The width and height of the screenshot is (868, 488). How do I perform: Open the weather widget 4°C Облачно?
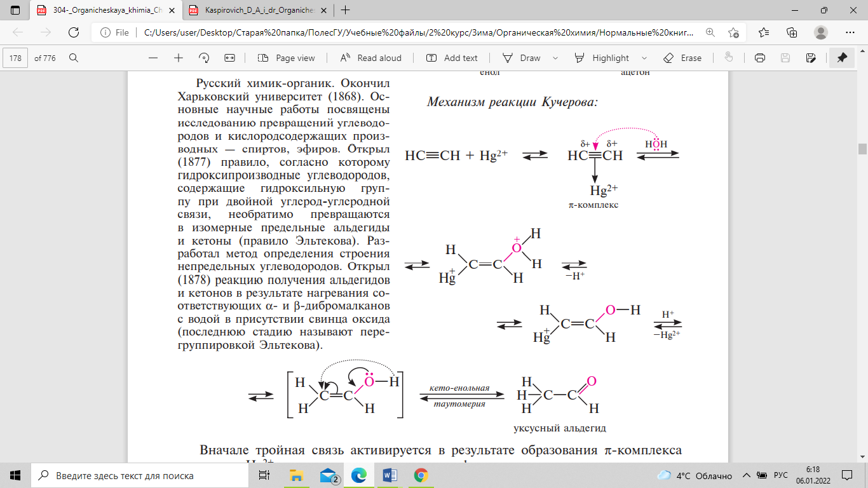click(695, 475)
